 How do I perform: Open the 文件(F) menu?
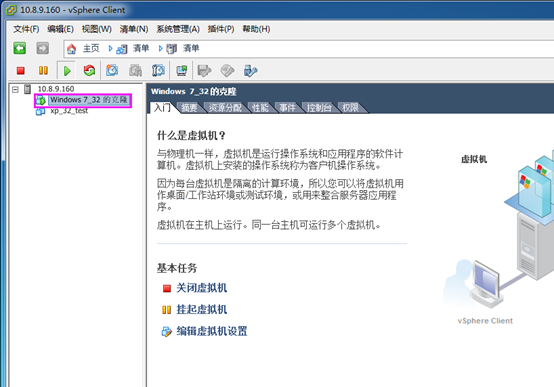click(x=26, y=29)
